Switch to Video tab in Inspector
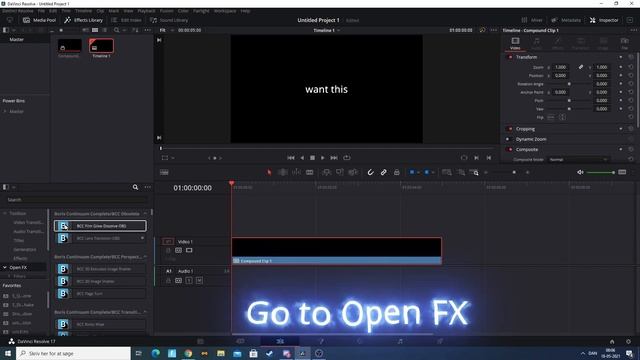Screen dimensions: 640x360 [515, 43]
